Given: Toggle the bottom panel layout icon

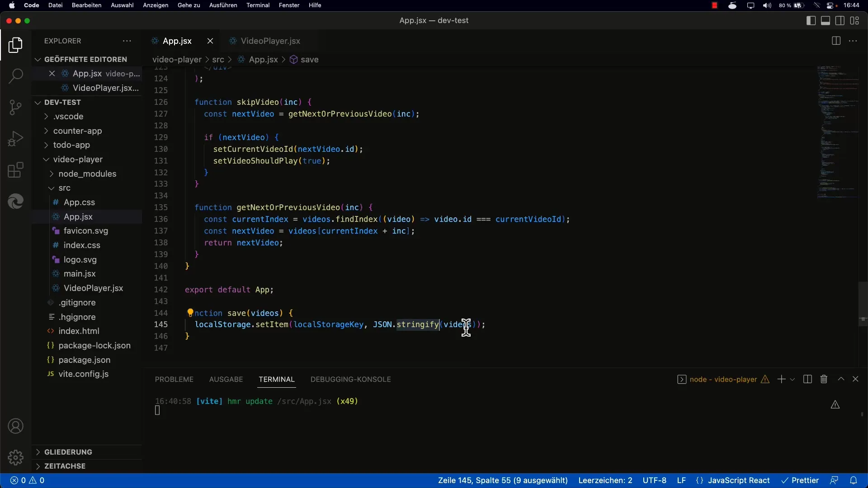Looking at the screenshot, I should pos(826,21).
